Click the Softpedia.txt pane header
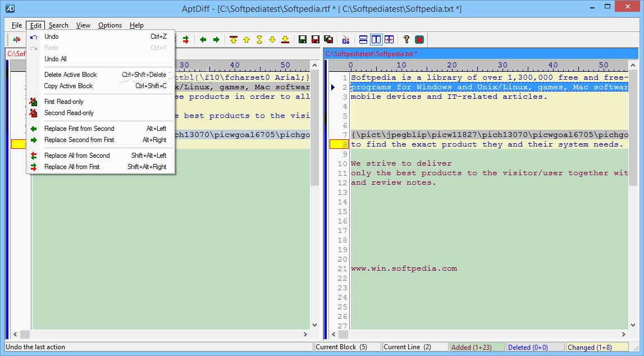The width and height of the screenshot is (644, 356). tap(481, 54)
